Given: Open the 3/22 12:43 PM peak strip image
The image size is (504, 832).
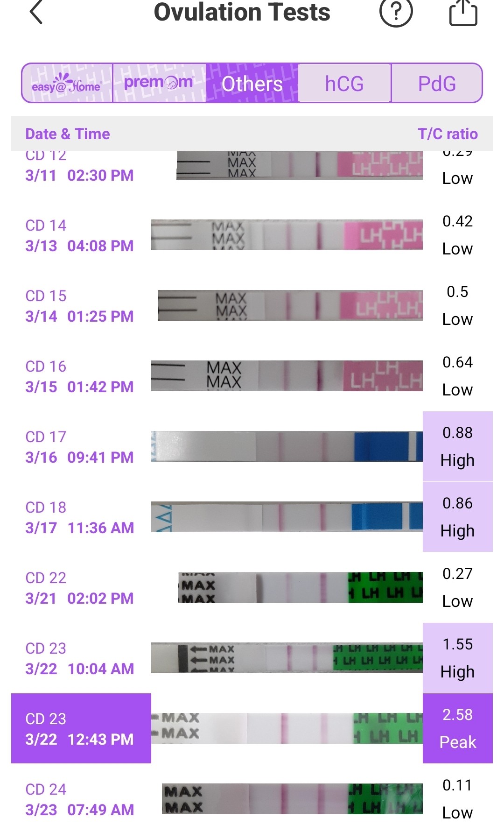Looking at the screenshot, I should click(287, 728).
